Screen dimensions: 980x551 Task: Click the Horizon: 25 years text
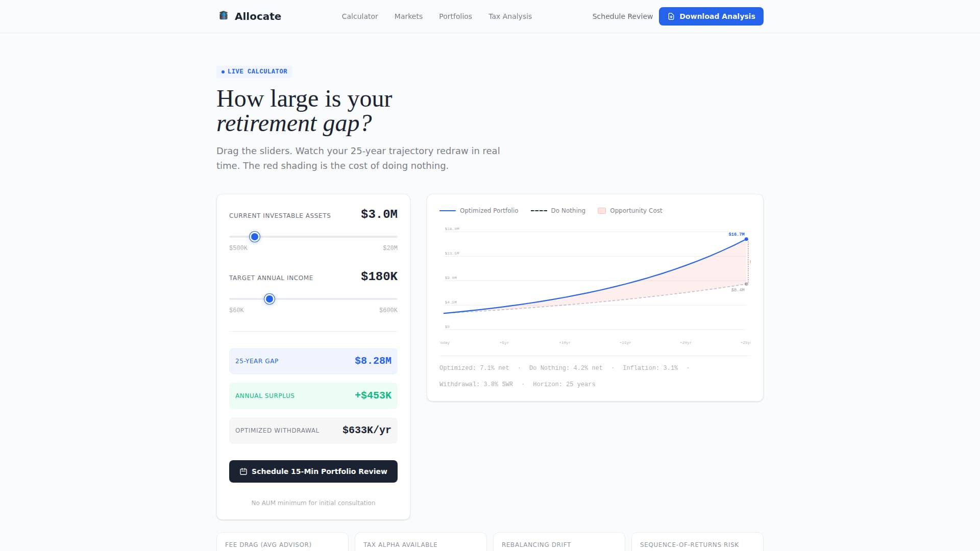[564, 384]
